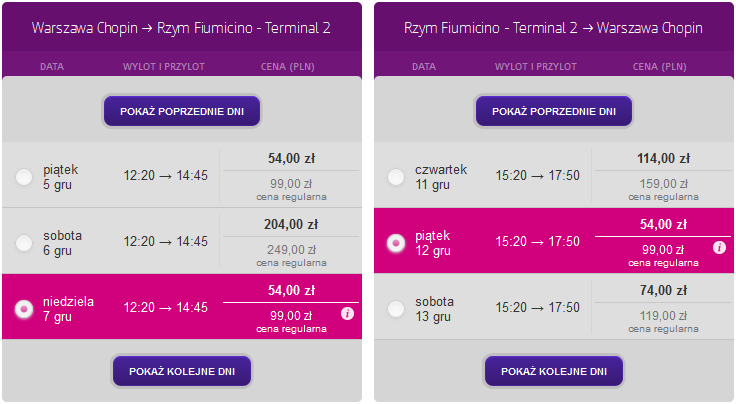The width and height of the screenshot is (736, 404).
Task: Select piątek 12 gru return radio button
Action: (396, 243)
